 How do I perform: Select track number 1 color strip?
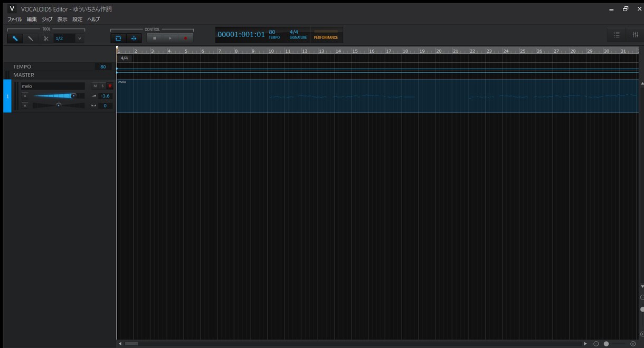point(7,96)
